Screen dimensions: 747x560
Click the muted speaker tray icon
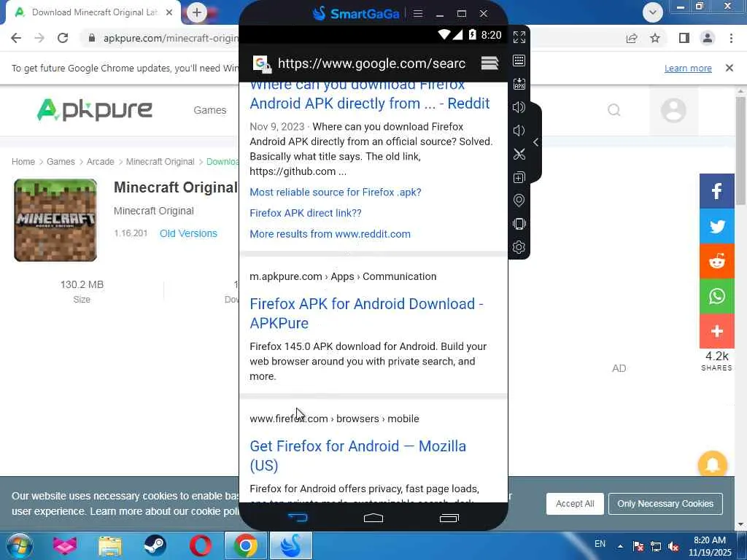tap(673, 546)
